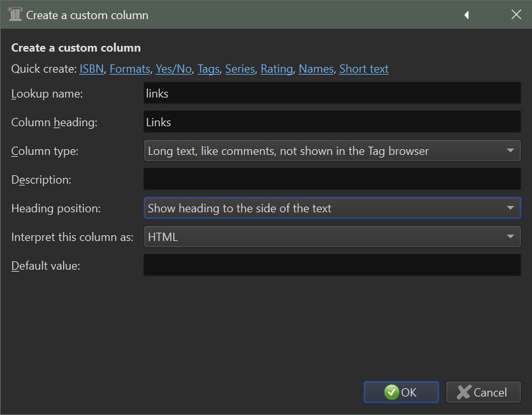The height and width of the screenshot is (415, 532).
Task: Click the Rating quick create link
Action: click(x=277, y=69)
